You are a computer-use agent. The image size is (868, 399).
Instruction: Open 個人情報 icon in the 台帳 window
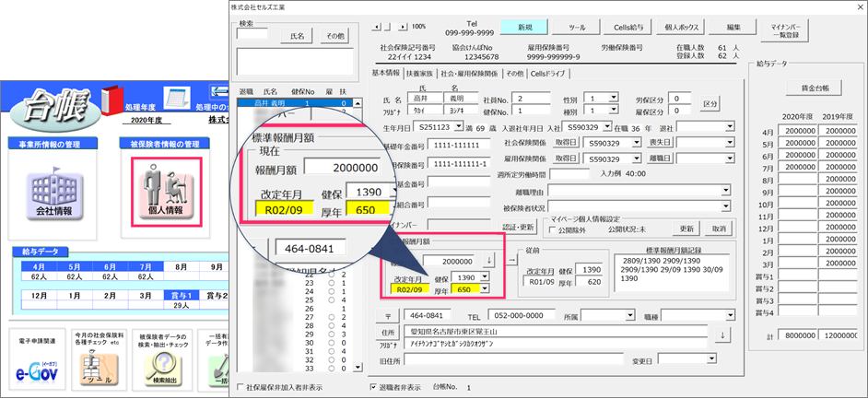[x=167, y=192]
